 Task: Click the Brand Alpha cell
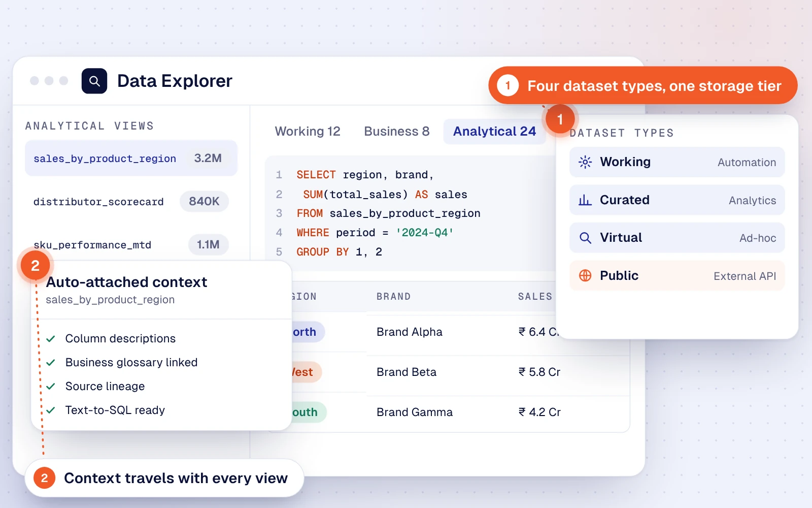point(410,332)
